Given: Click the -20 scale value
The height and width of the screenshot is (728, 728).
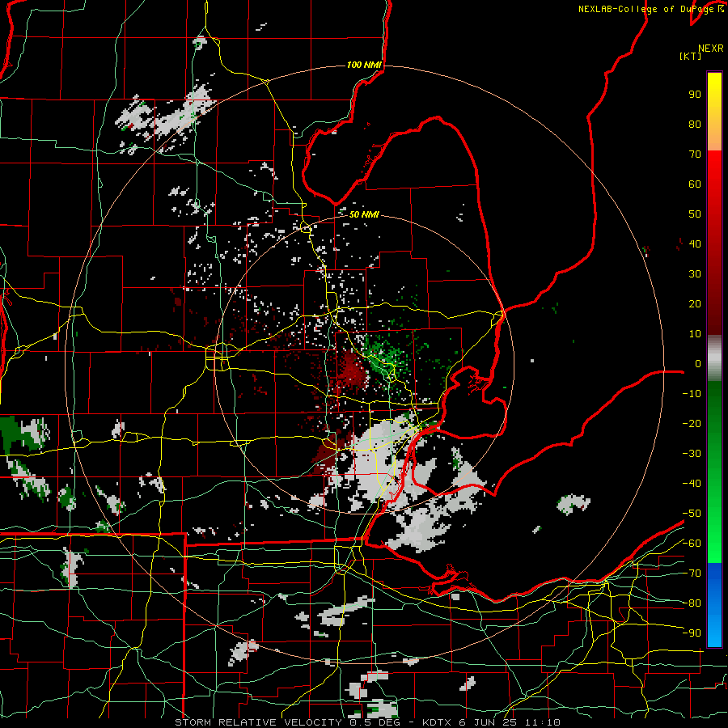Looking at the screenshot, I should point(692,424).
